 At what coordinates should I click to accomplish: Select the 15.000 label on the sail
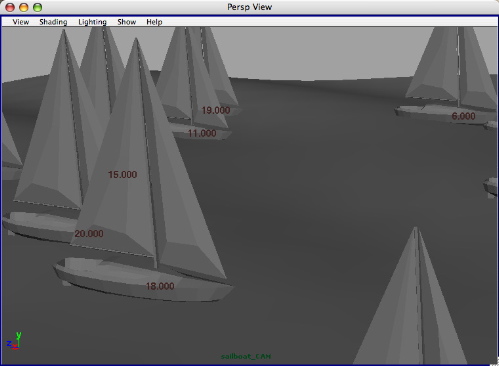point(122,175)
